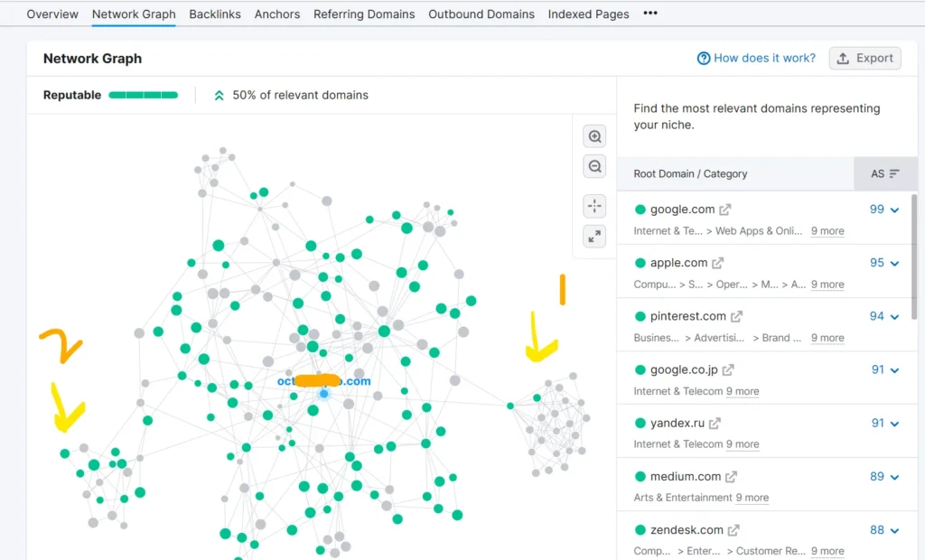Click the Reputable rating progress bar

pyautogui.click(x=144, y=95)
